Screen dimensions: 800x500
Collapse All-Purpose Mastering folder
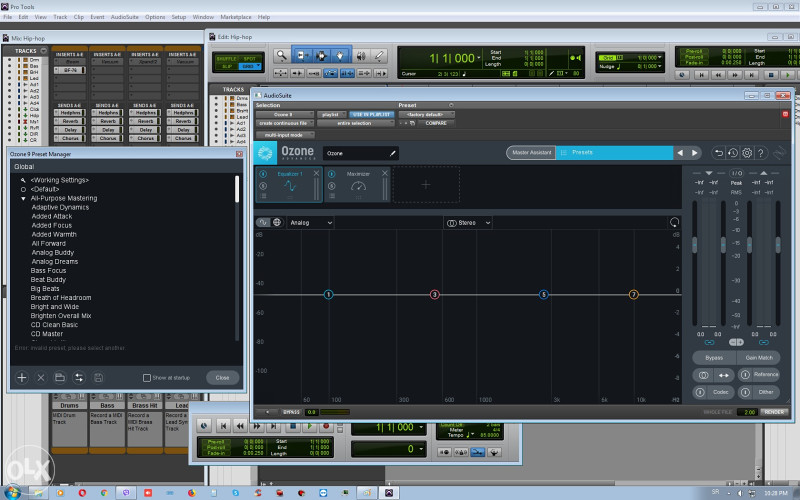pyautogui.click(x=23, y=198)
